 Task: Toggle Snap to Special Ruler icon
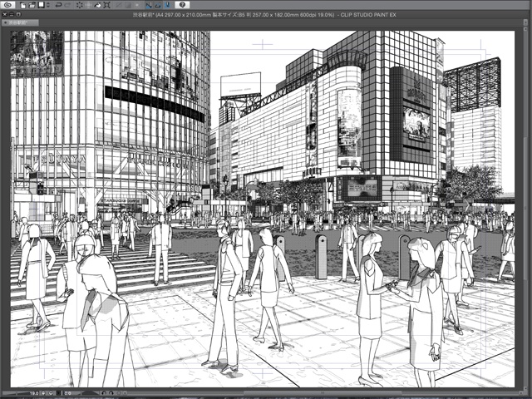tap(158, 5)
